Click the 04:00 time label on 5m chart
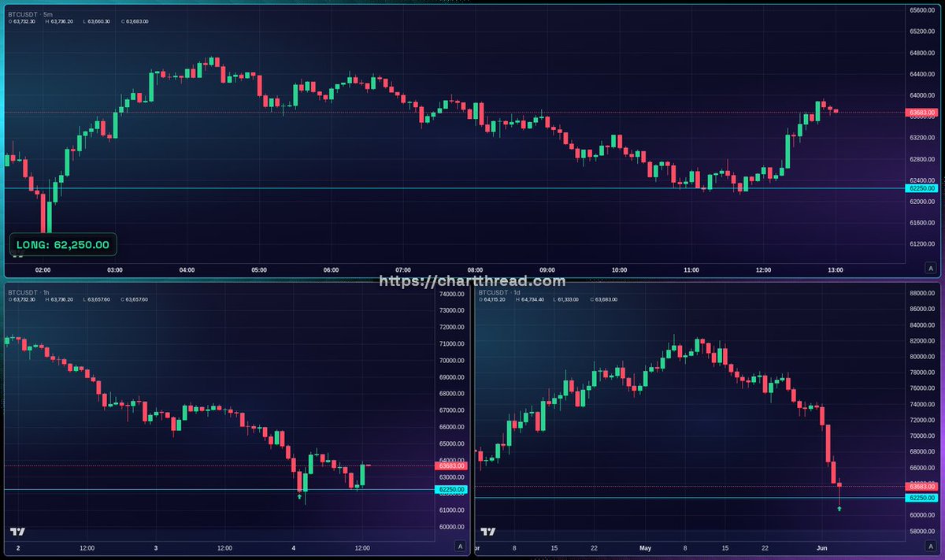Screen dimensions: 945x560 187,269
